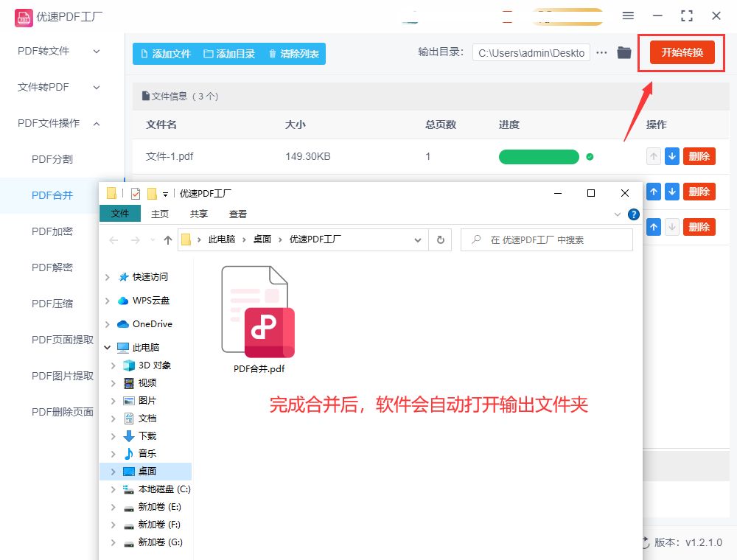Viewport: 737px width, 560px height.
Task: Select 3D 对象 in navigation tree
Action: (x=154, y=365)
